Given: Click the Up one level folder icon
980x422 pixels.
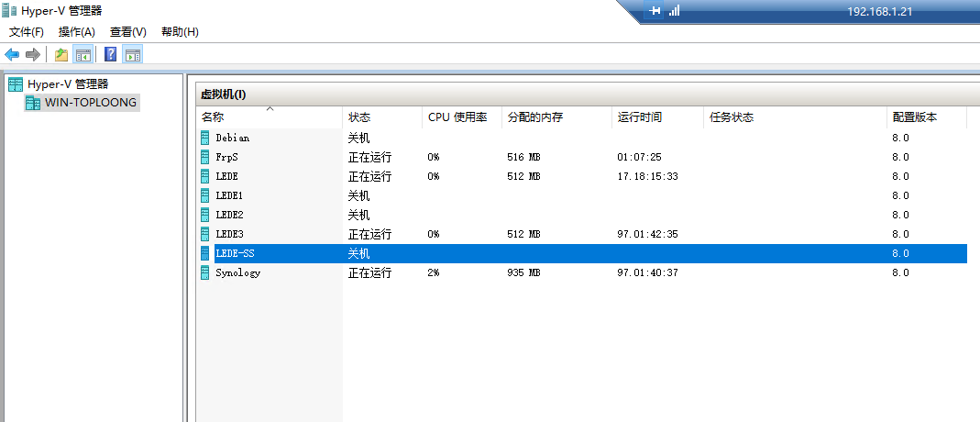Looking at the screenshot, I should tap(61, 54).
